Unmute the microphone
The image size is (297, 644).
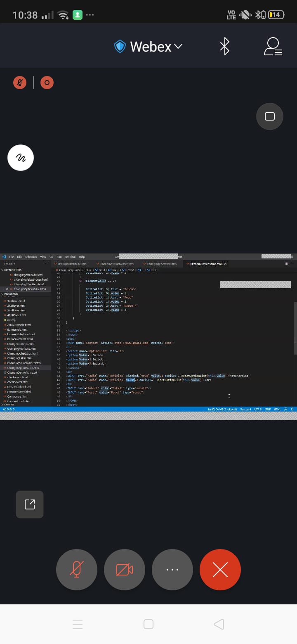point(77,570)
